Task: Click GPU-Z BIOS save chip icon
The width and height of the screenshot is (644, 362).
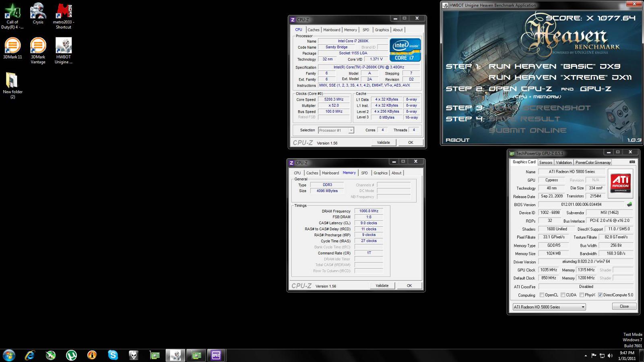Action: pos(630,205)
